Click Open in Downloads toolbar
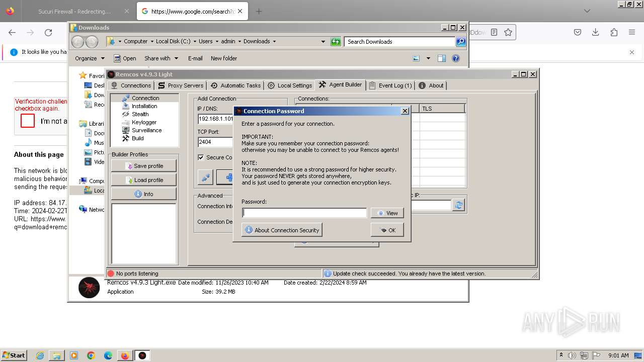 click(125, 58)
